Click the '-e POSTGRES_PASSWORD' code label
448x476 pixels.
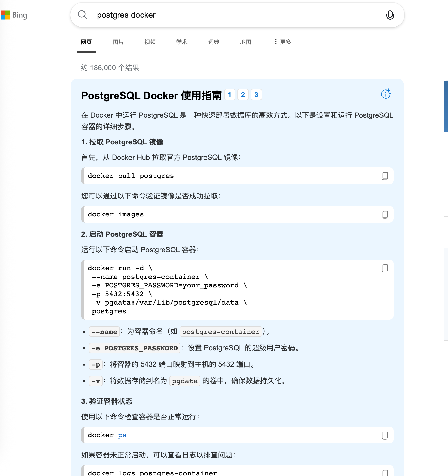click(135, 348)
